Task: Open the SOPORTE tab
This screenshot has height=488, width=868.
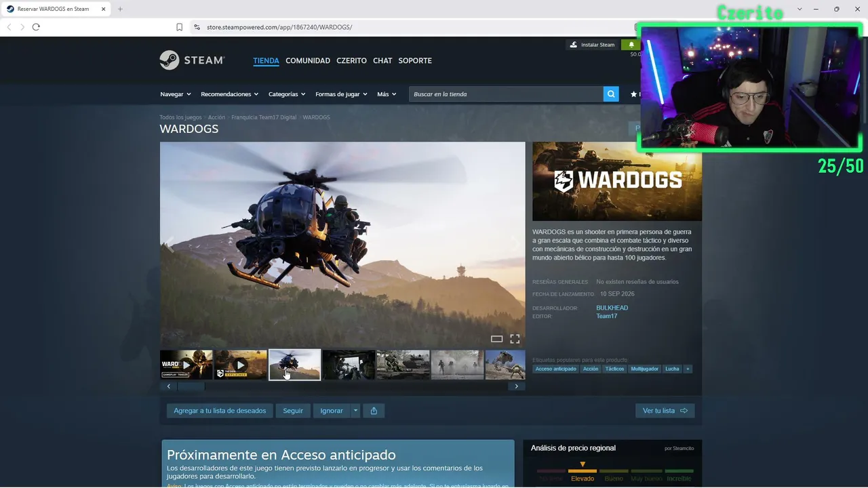Action: pyautogui.click(x=415, y=60)
